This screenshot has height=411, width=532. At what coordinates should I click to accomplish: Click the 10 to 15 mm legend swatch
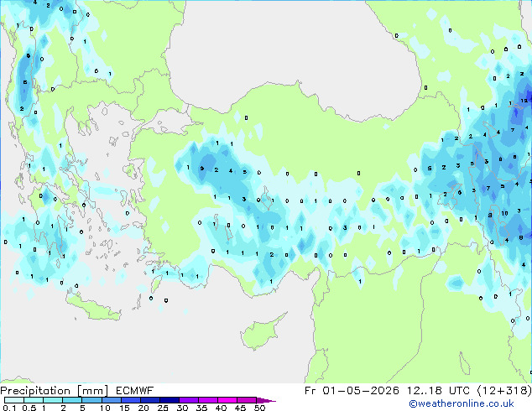111,400
